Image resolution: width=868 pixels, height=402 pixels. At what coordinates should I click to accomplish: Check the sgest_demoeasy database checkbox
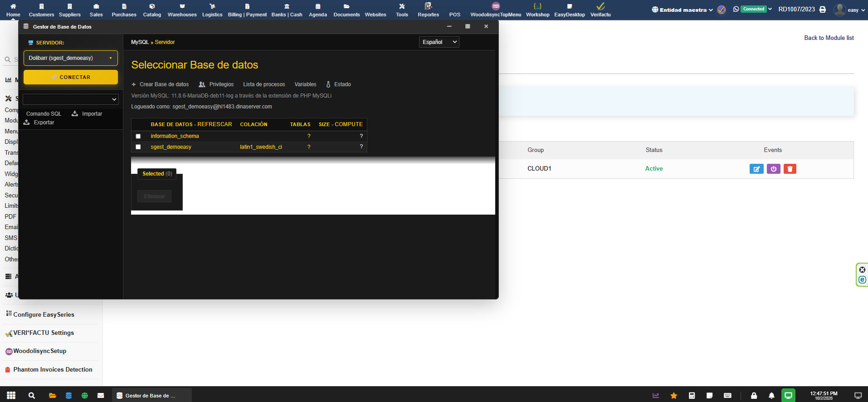pos(138,147)
